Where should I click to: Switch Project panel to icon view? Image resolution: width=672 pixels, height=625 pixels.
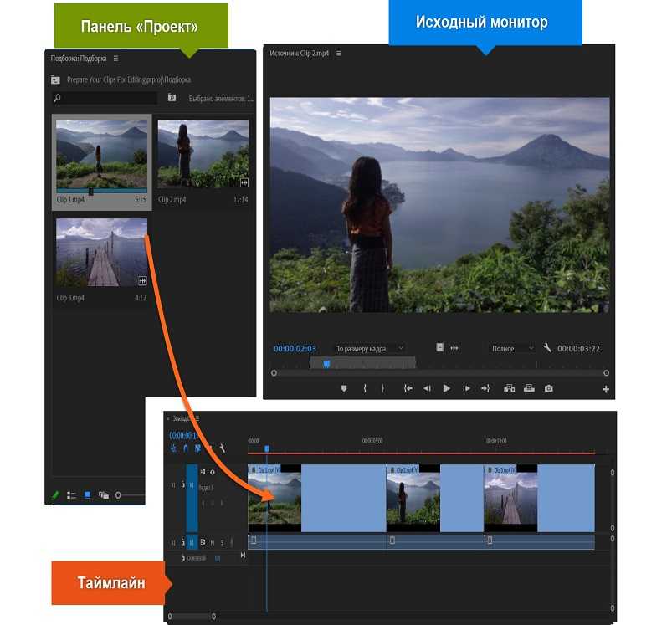pos(87,495)
